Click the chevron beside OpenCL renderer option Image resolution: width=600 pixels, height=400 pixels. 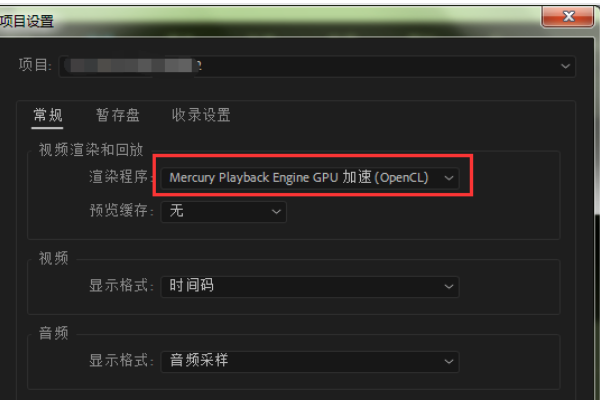click(449, 178)
